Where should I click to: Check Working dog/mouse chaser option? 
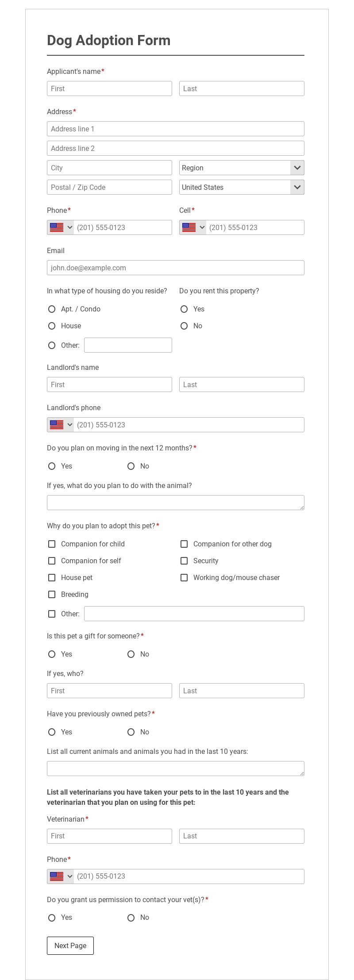coord(184,577)
